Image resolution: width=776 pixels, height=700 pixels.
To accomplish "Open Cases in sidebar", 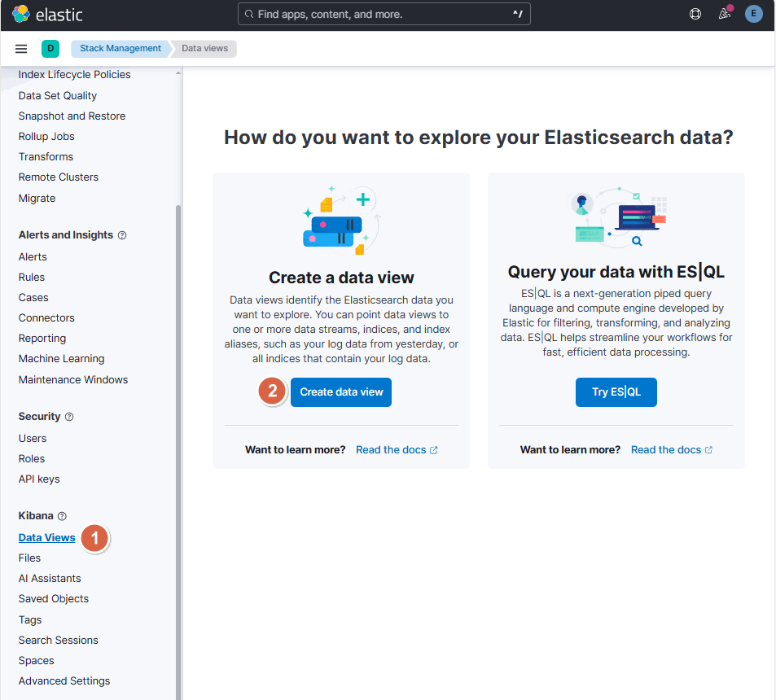I will (x=33, y=298).
